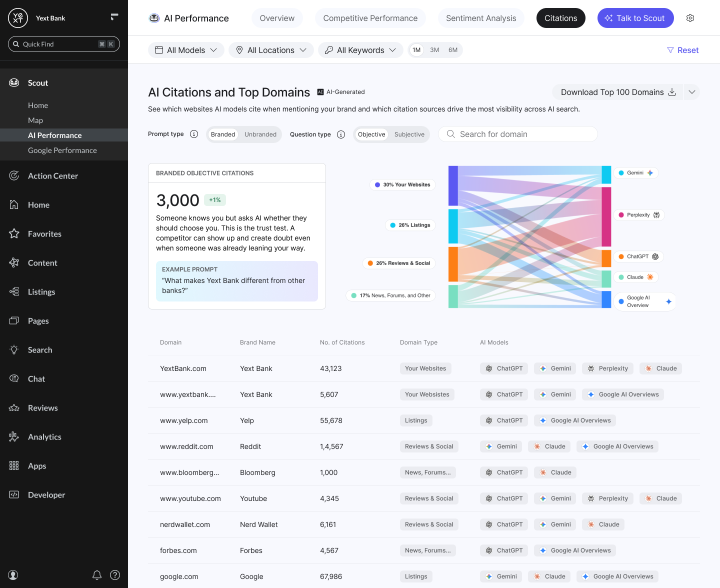The image size is (720, 588).
Task: Click the Scout robot icon in sidebar
Action: click(14, 83)
